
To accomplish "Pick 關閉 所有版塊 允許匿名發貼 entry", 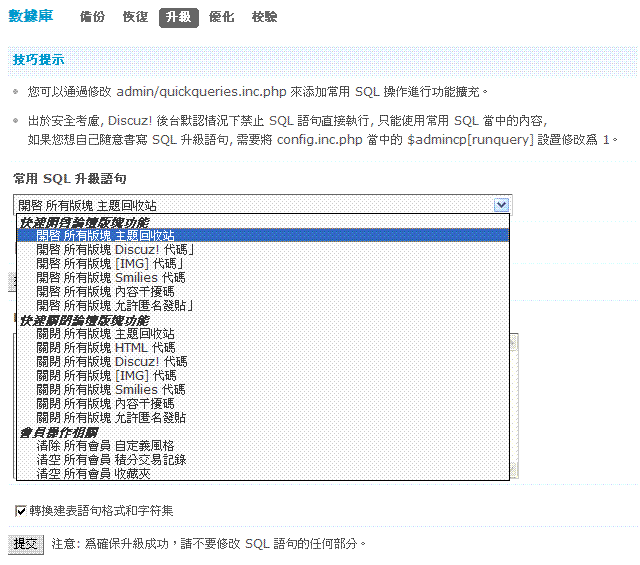I will click(263, 418).
